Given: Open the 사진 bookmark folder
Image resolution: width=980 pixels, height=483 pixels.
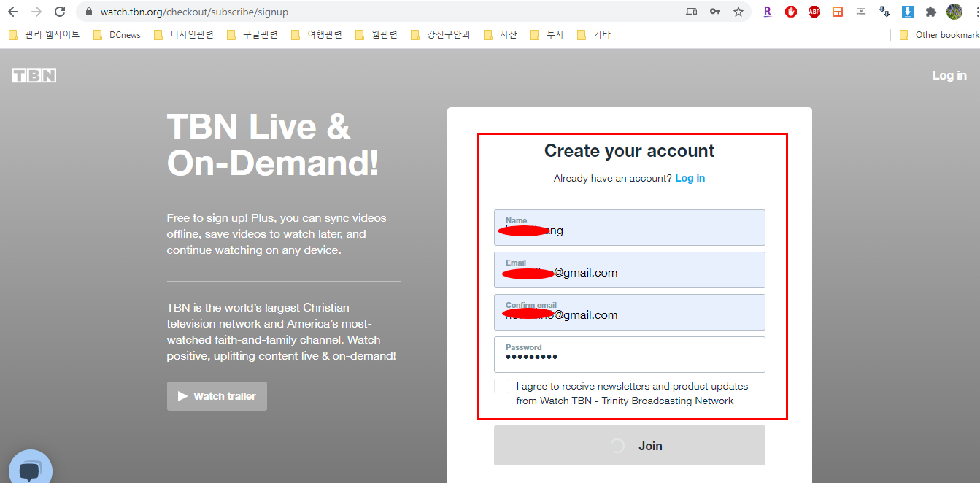Looking at the screenshot, I should (501, 34).
